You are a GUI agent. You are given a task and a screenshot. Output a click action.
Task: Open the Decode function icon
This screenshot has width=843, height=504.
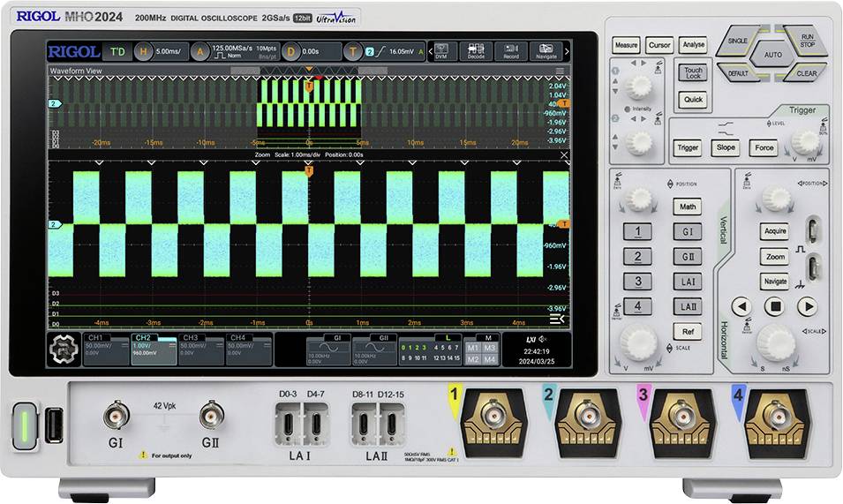click(x=476, y=51)
